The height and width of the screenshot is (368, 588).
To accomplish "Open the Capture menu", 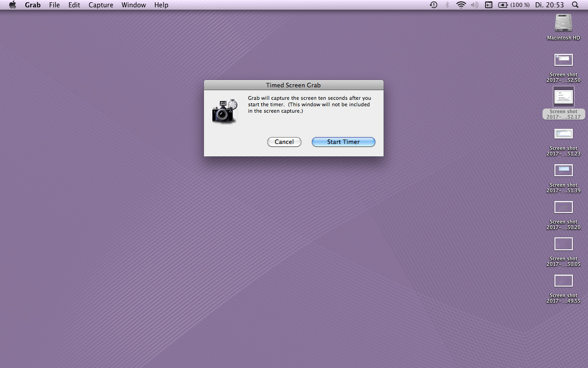I will click(101, 5).
